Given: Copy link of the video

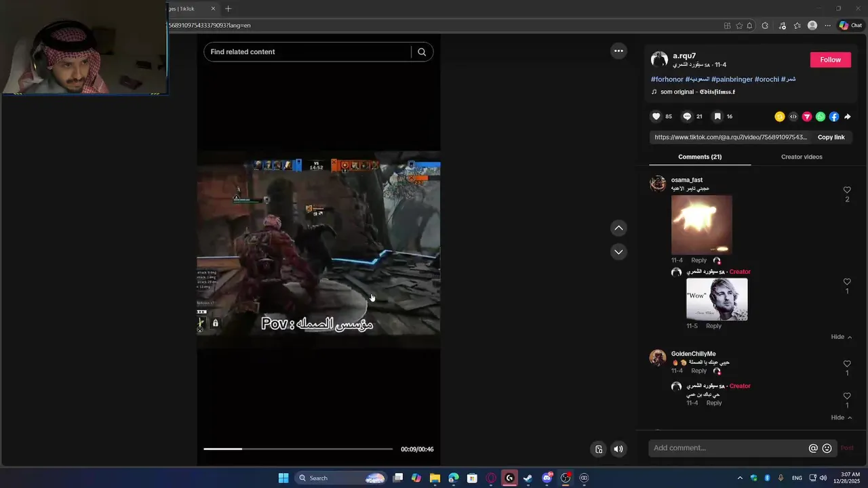Looking at the screenshot, I should click(x=831, y=137).
